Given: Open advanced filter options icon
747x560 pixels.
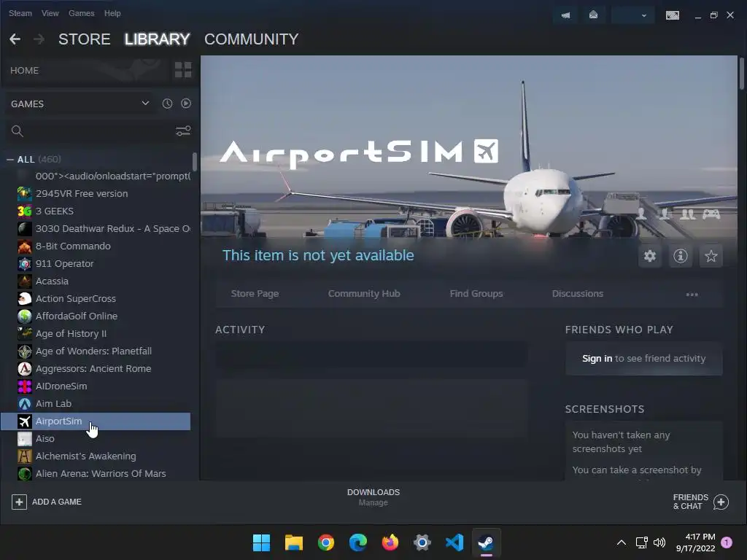Looking at the screenshot, I should point(183,131).
